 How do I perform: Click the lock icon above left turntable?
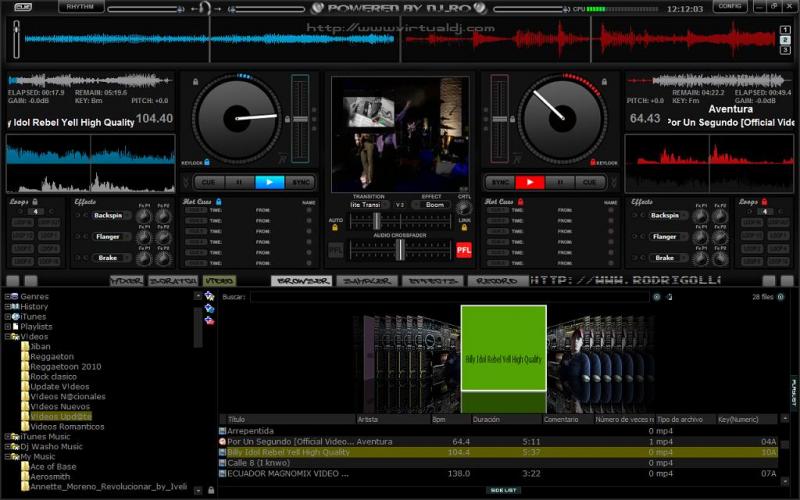click(195, 82)
